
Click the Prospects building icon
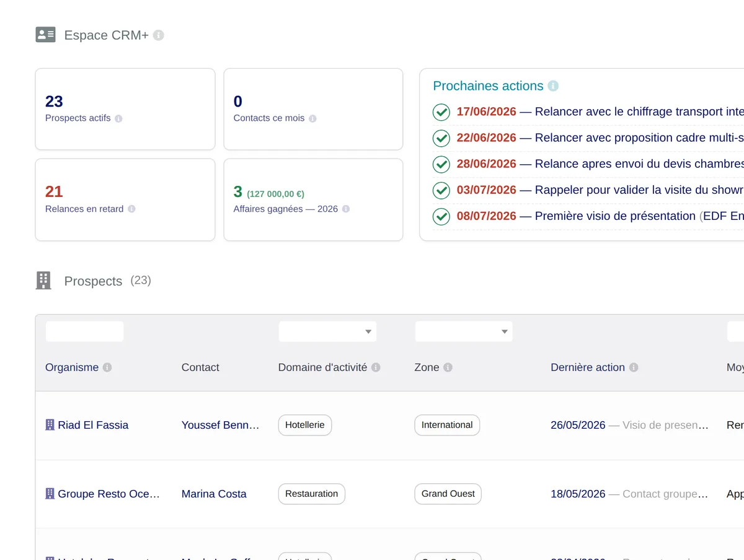(x=43, y=281)
